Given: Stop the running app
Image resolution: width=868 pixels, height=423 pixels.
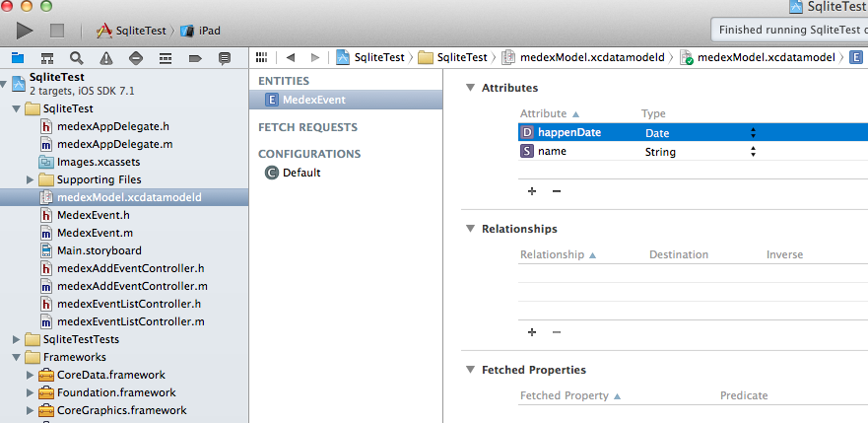Looking at the screenshot, I should pos(57,31).
